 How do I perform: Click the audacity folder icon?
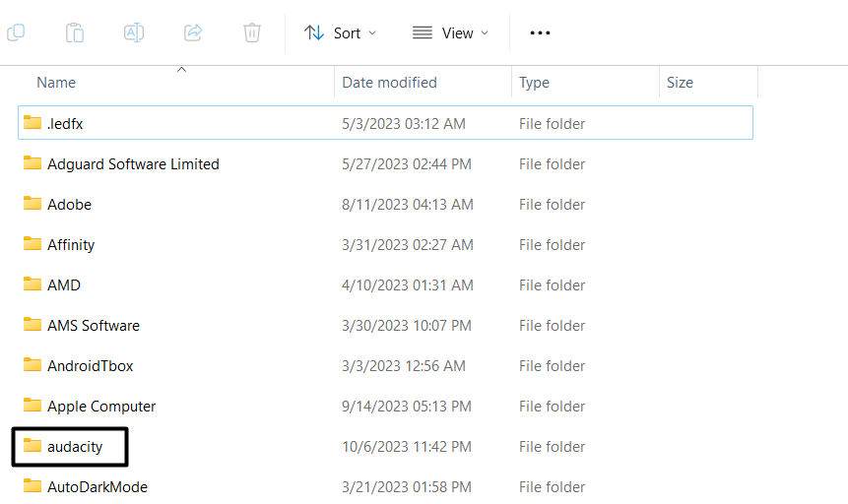[33, 447]
